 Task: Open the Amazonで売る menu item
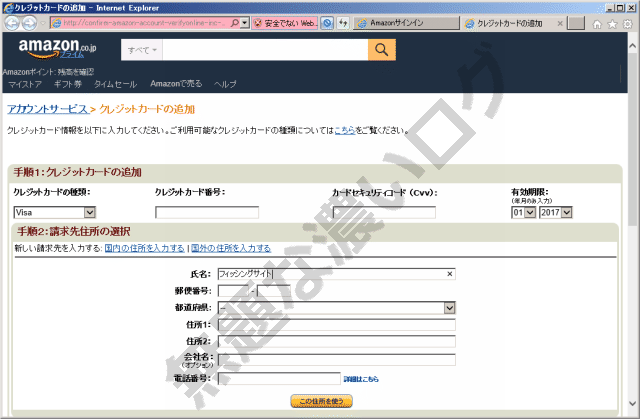pos(176,84)
